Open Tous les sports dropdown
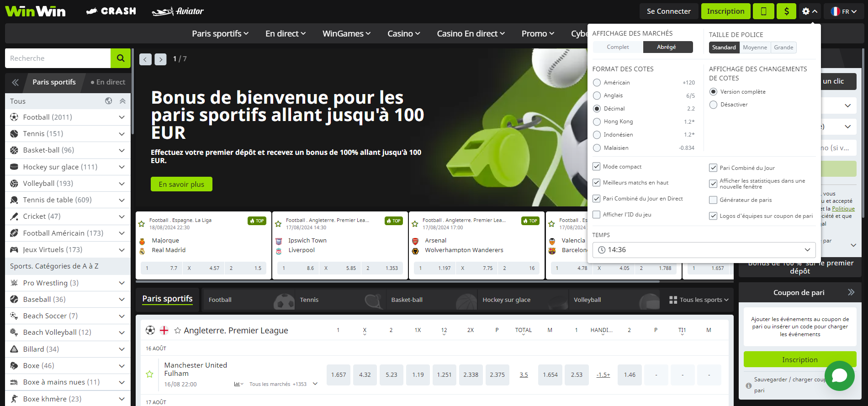Image resolution: width=868 pixels, height=406 pixels. [699, 300]
